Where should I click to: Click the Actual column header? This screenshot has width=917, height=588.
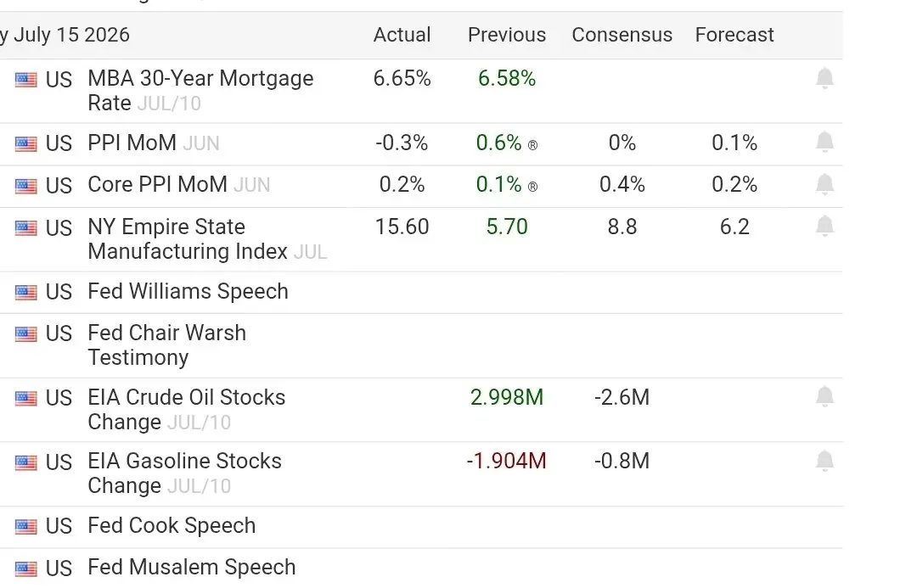tap(402, 35)
